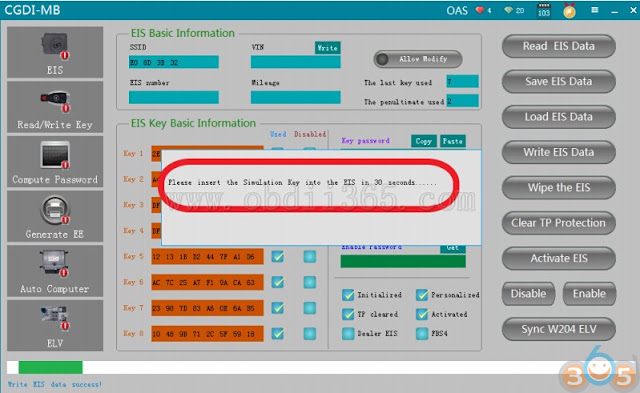This screenshot has height=393, width=640.
Task: Toggle the Used checkbox for Key 8
Action: pyautogui.click(x=278, y=333)
